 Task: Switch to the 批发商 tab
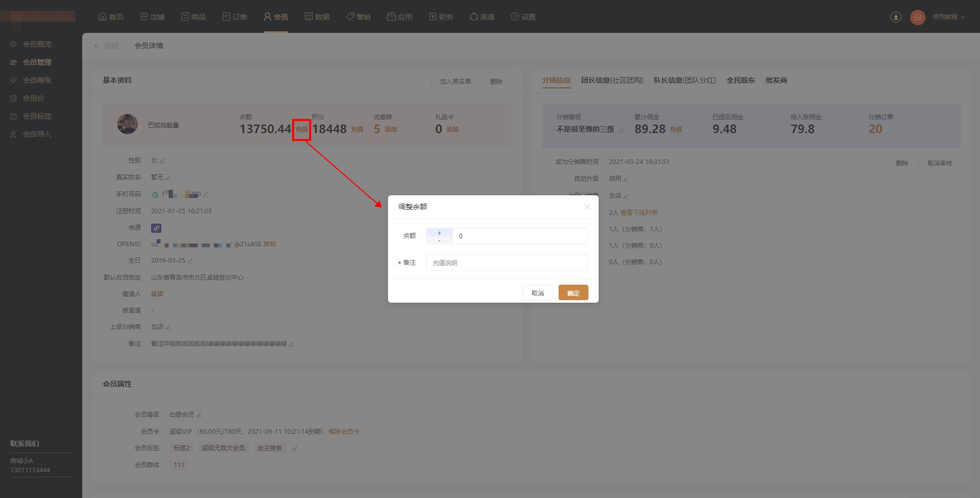tap(776, 80)
